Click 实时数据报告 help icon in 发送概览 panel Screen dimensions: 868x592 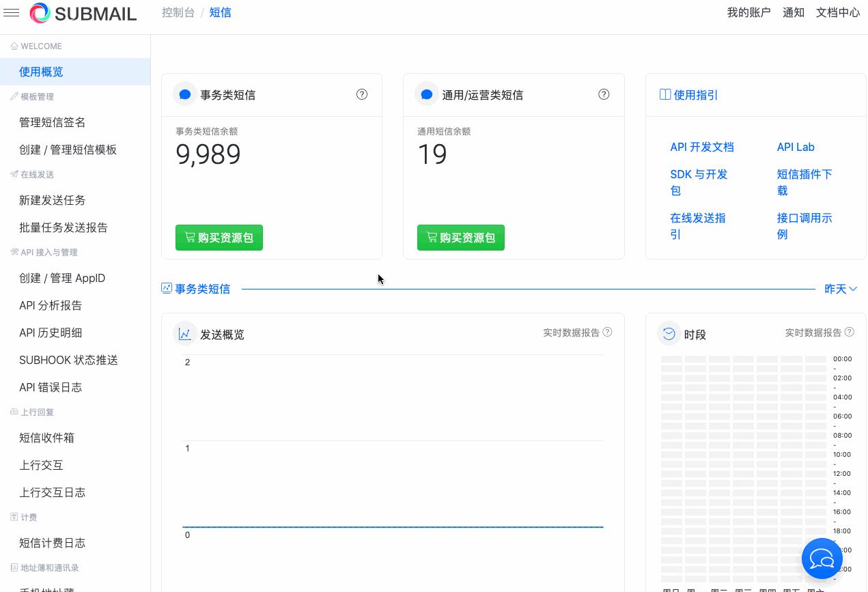[607, 332]
